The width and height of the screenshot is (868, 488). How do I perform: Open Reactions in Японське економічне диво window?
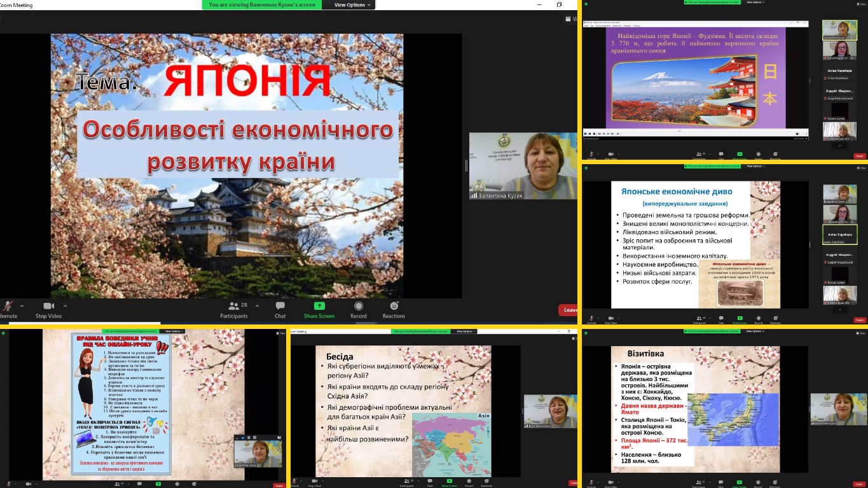click(775, 319)
